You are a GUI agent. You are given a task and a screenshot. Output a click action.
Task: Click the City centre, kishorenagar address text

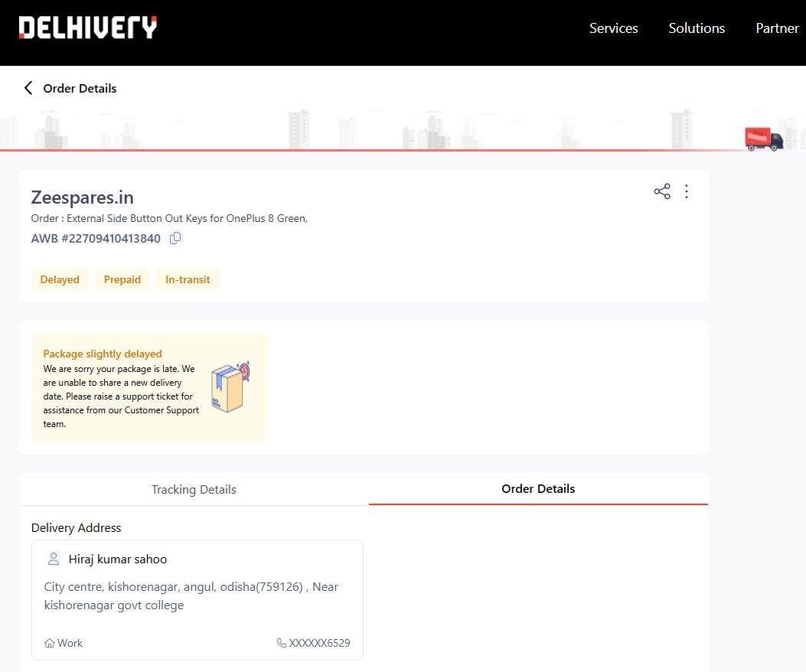point(191,596)
